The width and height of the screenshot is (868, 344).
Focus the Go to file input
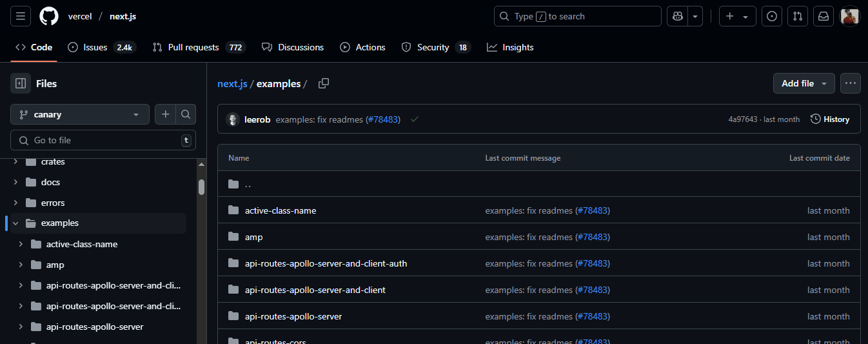[103, 140]
